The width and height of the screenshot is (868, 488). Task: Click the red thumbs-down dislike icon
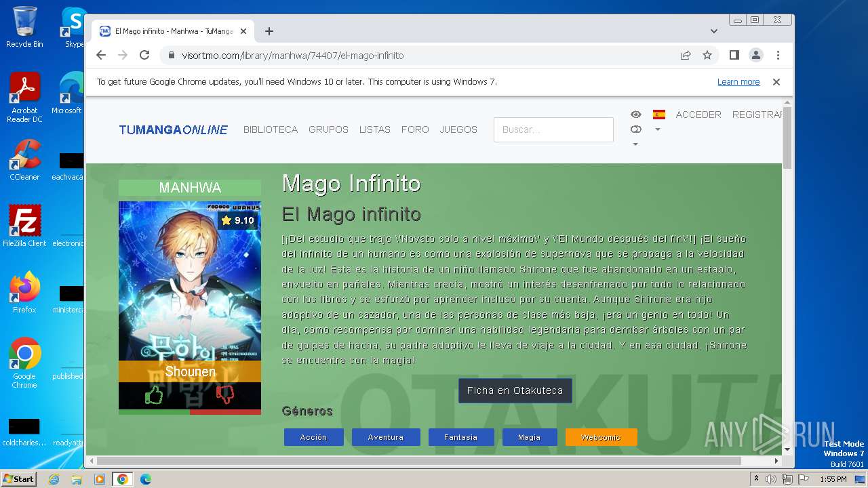pos(225,394)
